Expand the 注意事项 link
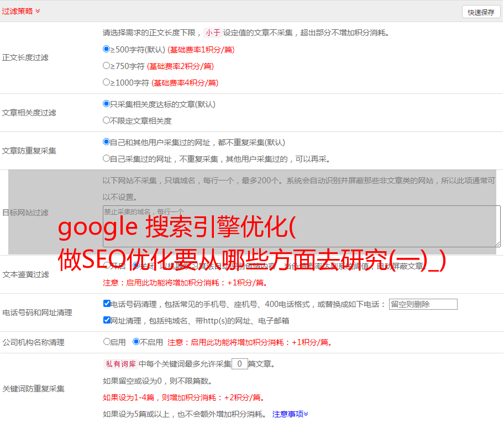 point(290,414)
